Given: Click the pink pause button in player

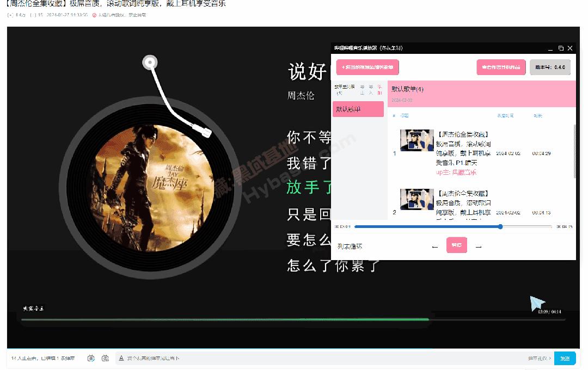Looking at the screenshot, I should point(456,245).
